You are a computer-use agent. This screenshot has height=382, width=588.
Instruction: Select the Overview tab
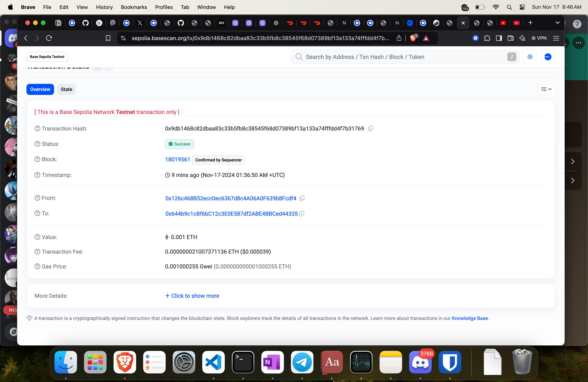point(40,89)
